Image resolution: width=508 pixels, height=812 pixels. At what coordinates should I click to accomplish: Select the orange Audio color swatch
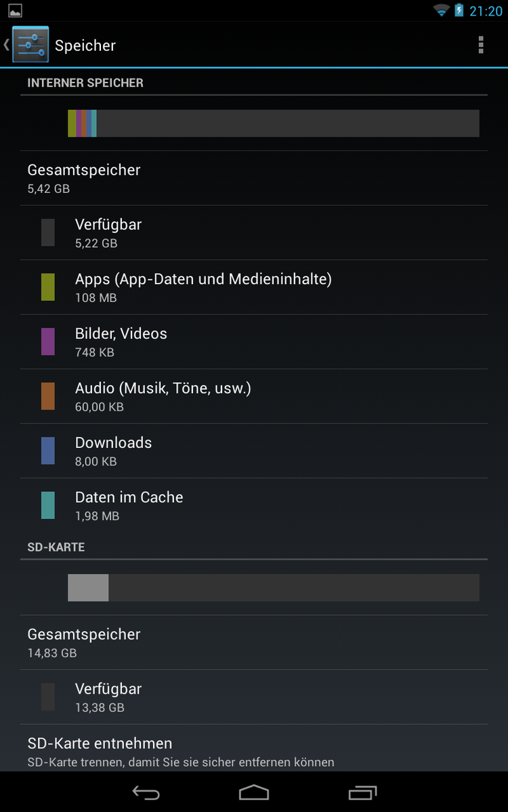pos(47,396)
